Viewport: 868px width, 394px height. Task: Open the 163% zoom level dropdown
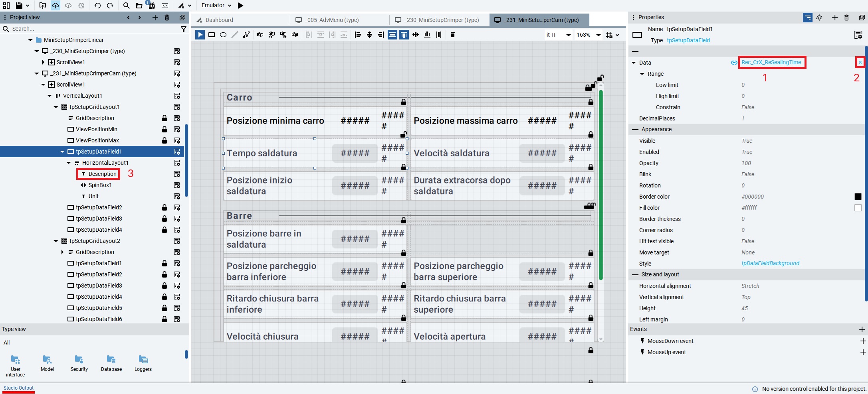[x=588, y=35]
